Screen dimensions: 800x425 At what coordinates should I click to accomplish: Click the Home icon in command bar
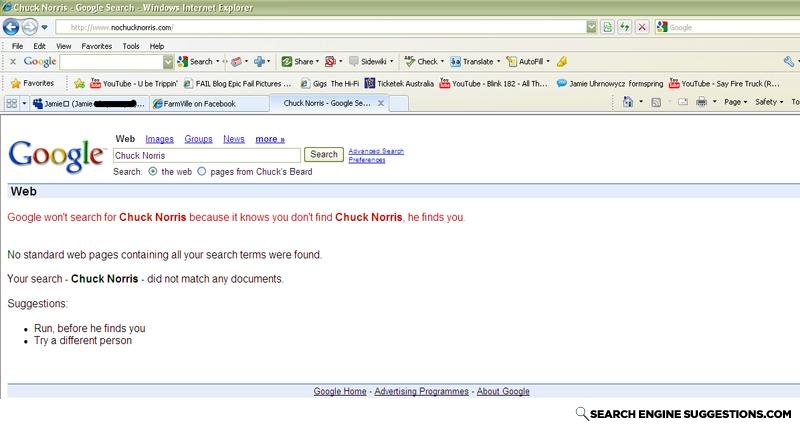click(x=628, y=102)
